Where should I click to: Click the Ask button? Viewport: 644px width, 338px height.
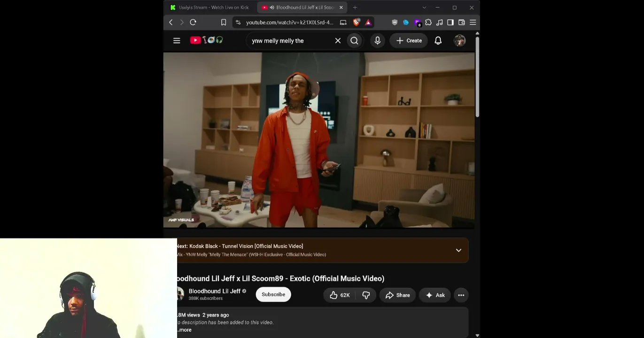[x=435, y=295]
